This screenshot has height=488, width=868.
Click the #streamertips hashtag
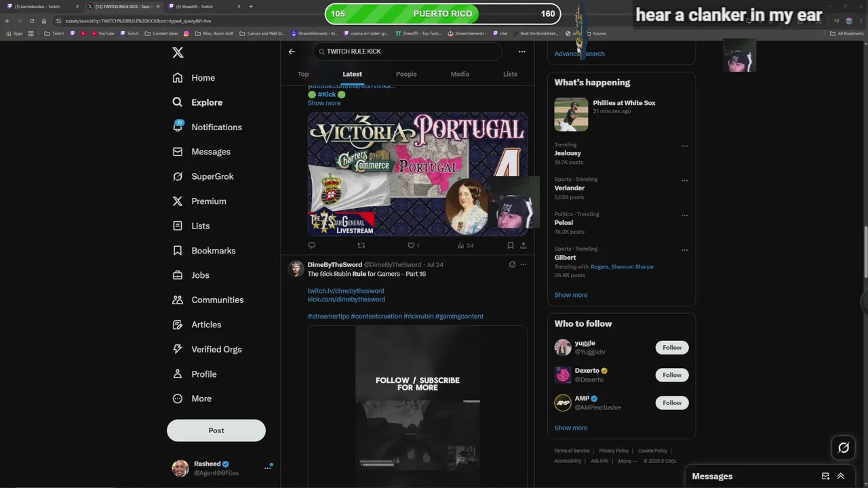(x=328, y=317)
